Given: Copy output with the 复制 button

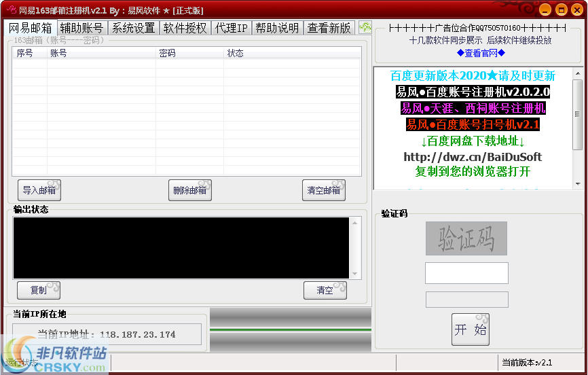Looking at the screenshot, I should [x=39, y=290].
